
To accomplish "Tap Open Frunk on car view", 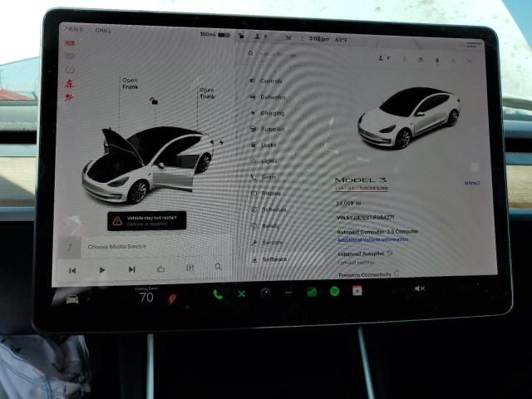I will point(130,85).
